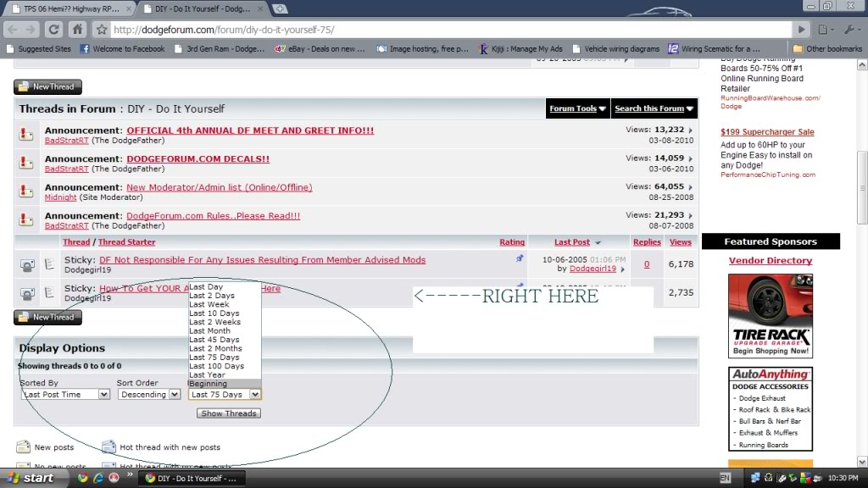Open Search this Forum menu

(654, 108)
